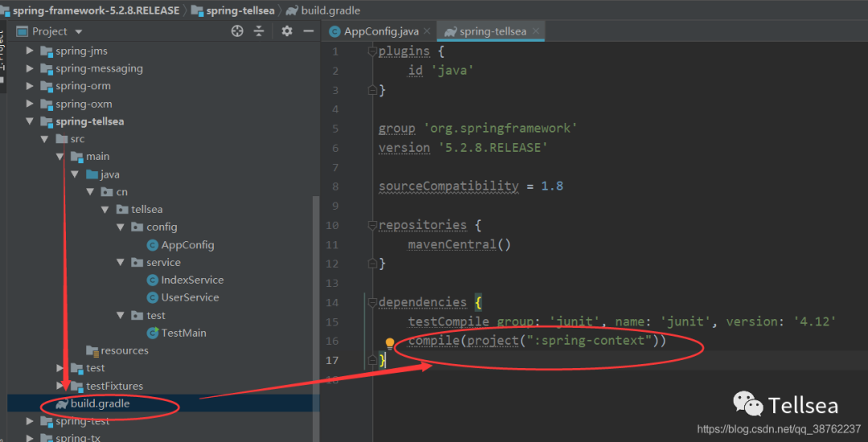Click the resources folder icon

tap(92, 350)
